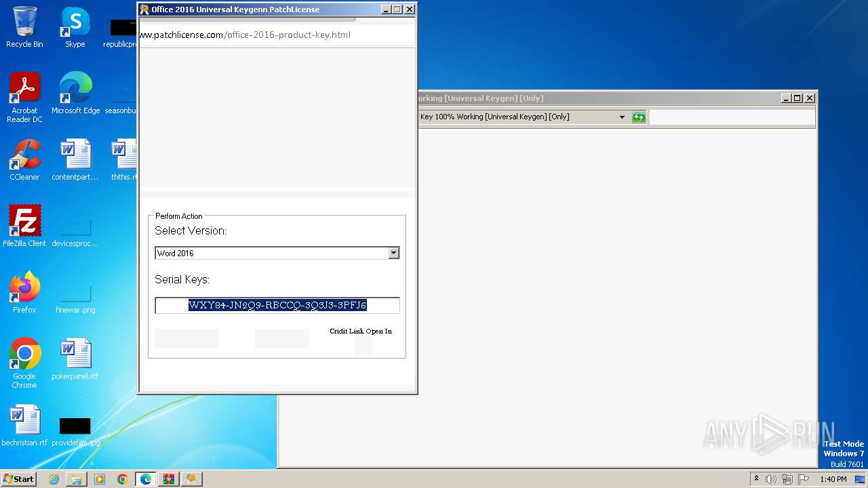The width and height of the screenshot is (868, 488).
Task: Click the generated serial key field
Action: pos(277,306)
